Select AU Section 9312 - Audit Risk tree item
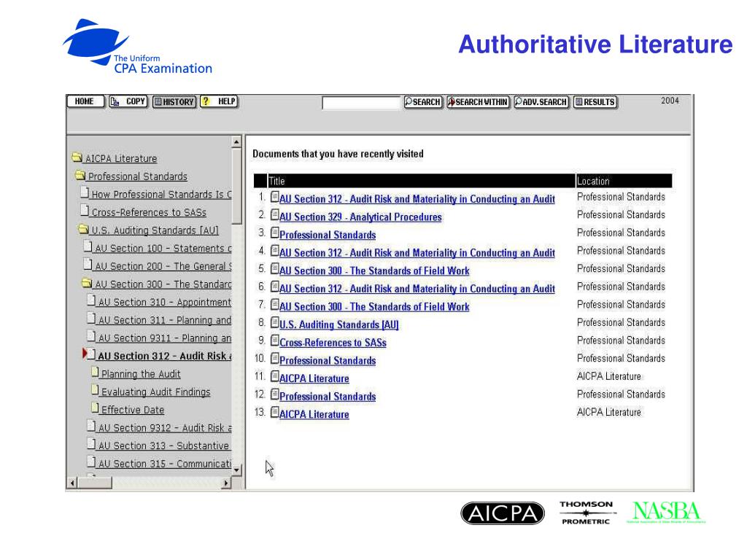 [x=165, y=428]
